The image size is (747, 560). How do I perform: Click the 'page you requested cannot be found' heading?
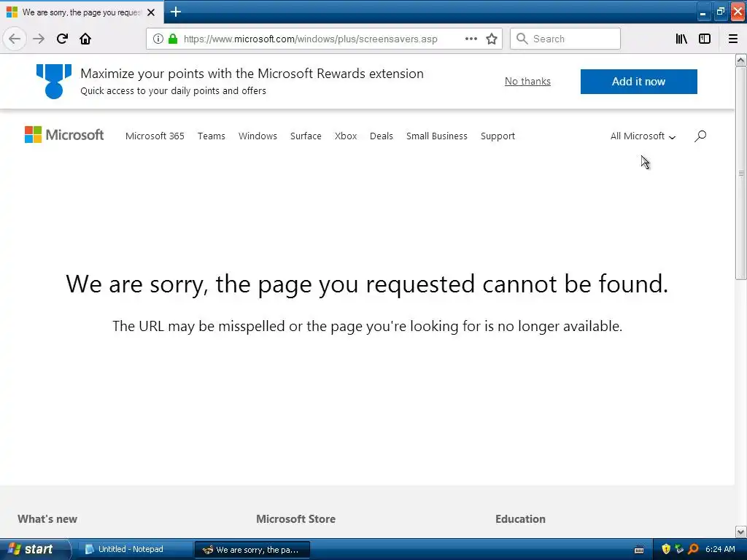click(x=367, y=284)
